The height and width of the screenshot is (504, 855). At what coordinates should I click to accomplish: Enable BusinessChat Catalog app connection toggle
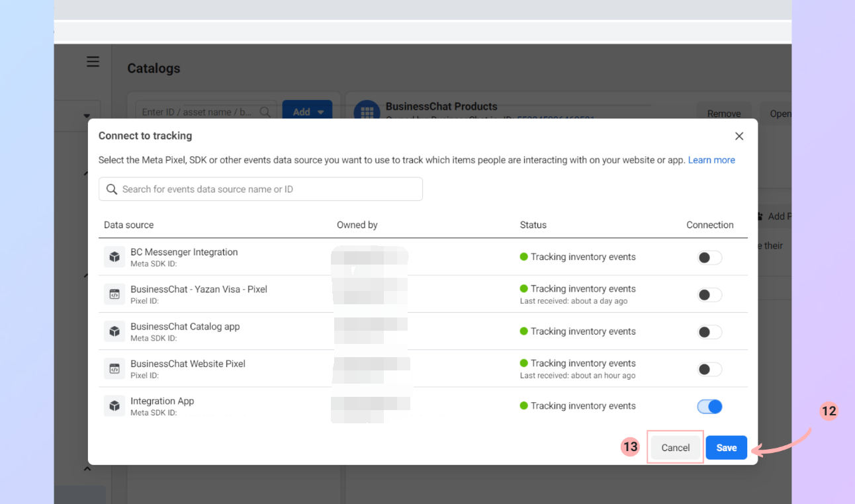point(709,332)
